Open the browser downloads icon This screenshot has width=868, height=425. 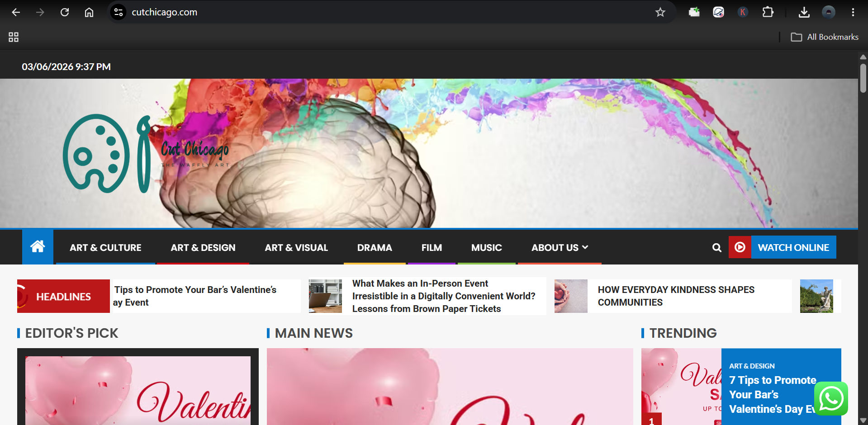coord(804,12)
